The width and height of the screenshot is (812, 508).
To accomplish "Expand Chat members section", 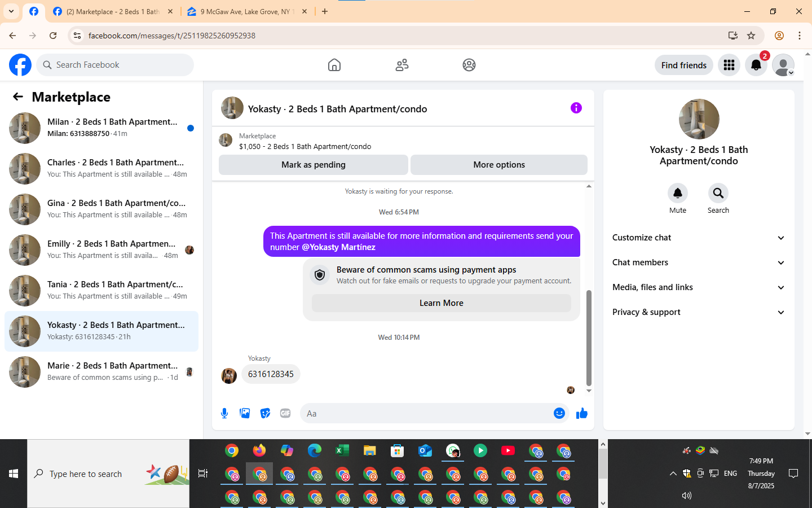I will [699, 262].
